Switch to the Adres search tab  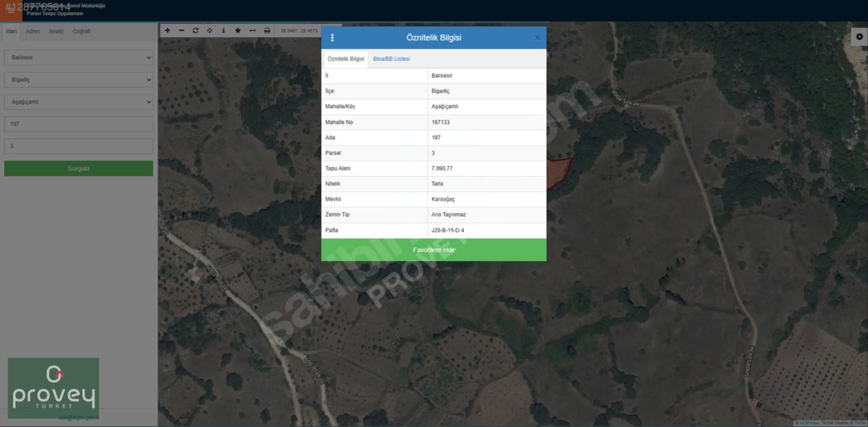click(x=33, y=31)
